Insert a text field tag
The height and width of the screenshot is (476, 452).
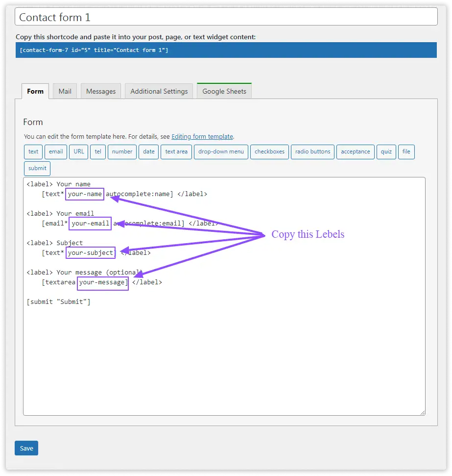pos(33,152)
